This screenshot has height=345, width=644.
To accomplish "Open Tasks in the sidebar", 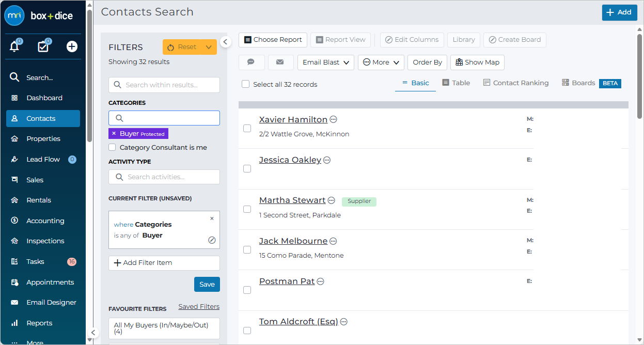I will (43, 262).
